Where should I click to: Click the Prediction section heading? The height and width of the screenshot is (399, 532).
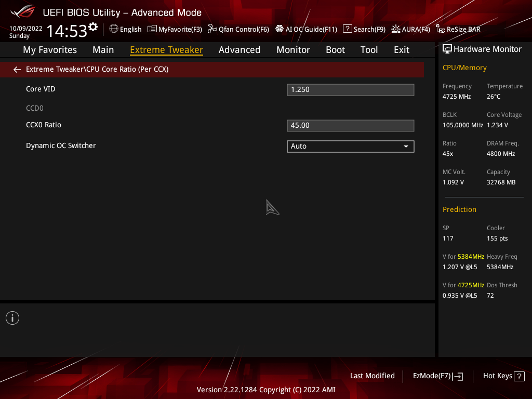click(x=459, y=209)
